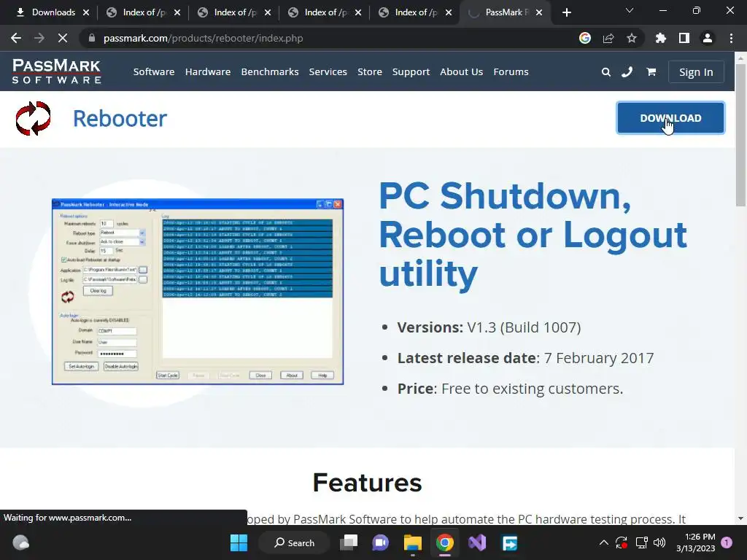Expand the tab search chevron
The height and width of the screenshot is (560, 747).
point(630,10)
